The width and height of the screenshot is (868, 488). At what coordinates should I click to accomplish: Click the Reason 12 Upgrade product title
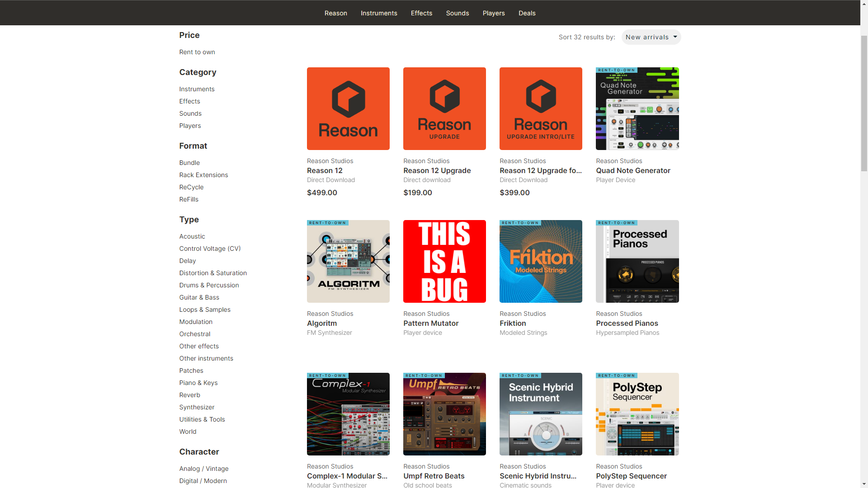click(x=437, y=170)
